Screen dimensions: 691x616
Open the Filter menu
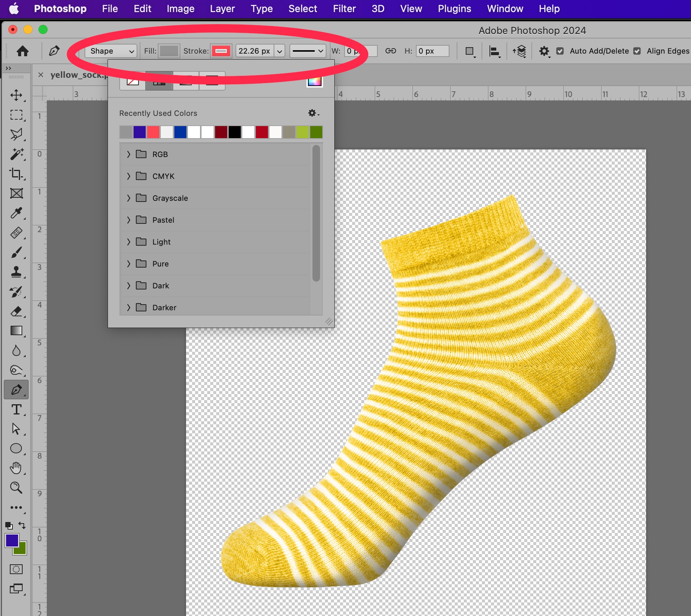click(x=344, y=9)
